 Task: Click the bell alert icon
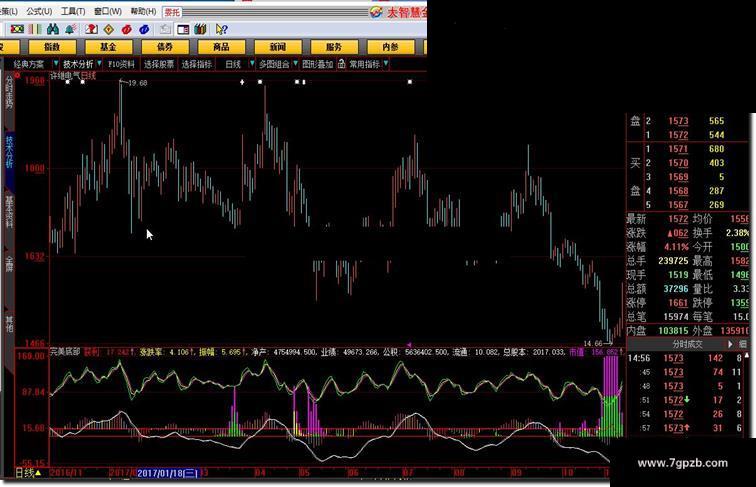pyautogui.click(x=70, y=29)
